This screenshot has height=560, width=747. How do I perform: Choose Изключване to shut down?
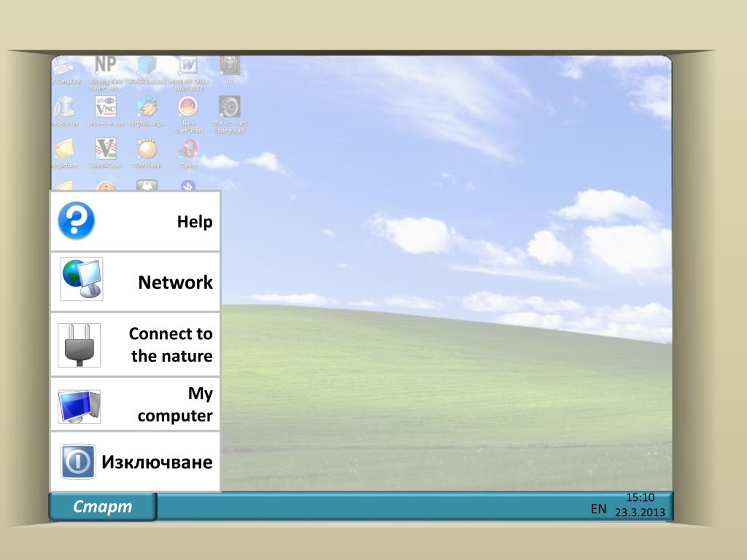coord(135,462)
